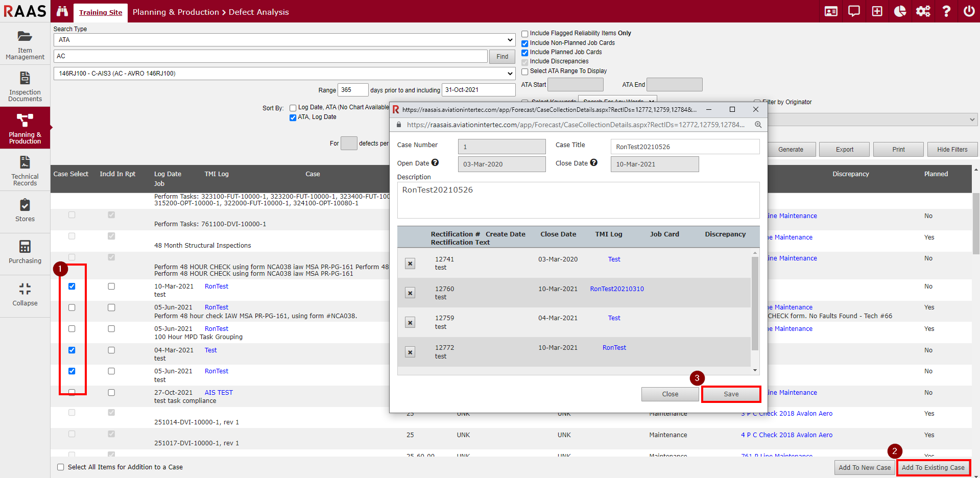Click the binoculars search icon in header
The width and height of the screenshot is (980, 478).
tap(62, 11)
